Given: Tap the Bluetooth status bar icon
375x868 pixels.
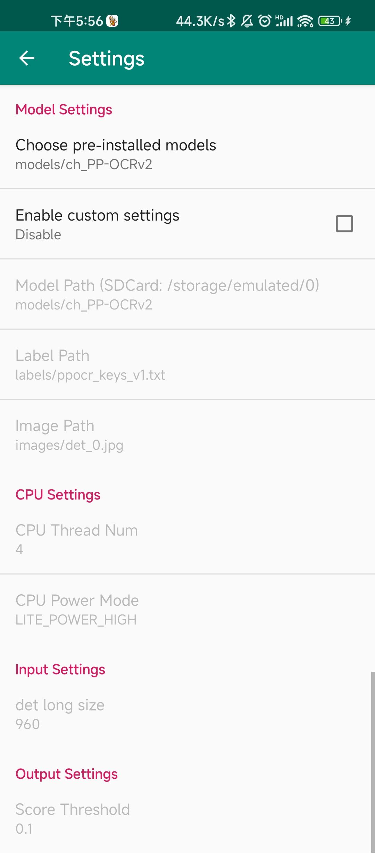Looking at the screenshot, I should pos(231,21).
